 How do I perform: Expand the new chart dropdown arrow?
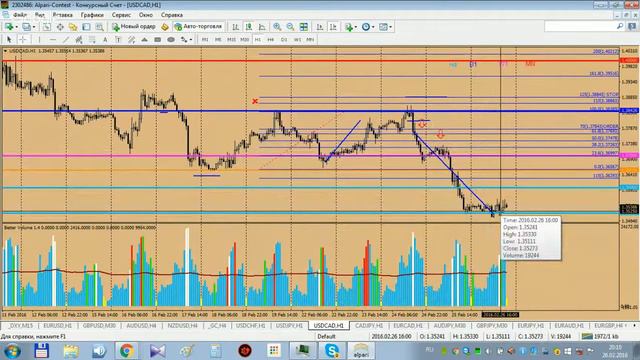(x=16, y=27)
